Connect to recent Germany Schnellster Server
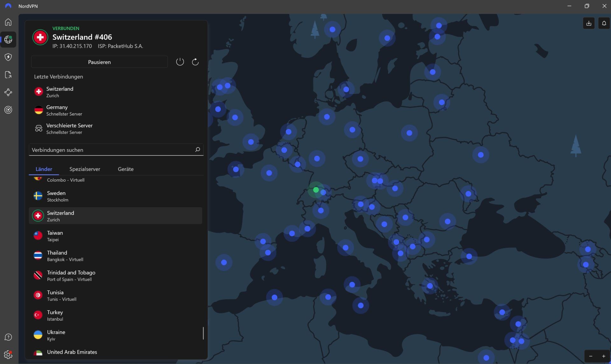The image size is (611, 364). (116, 110)
